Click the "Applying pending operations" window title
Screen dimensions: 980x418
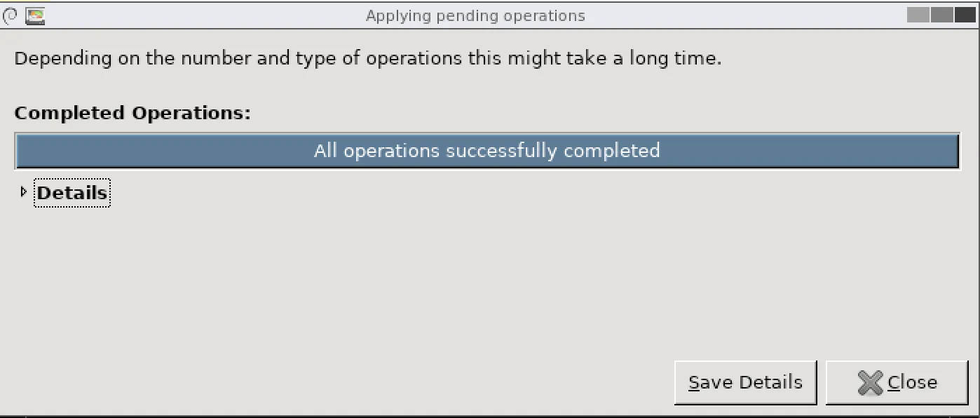pos(475,15)
